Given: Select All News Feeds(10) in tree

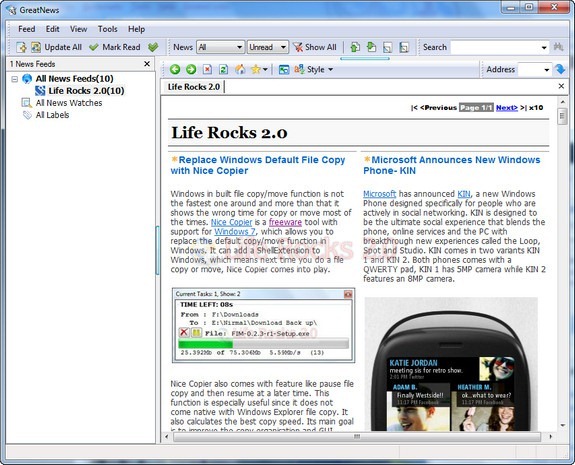Looking at the screenshot, I should (74, 78).
